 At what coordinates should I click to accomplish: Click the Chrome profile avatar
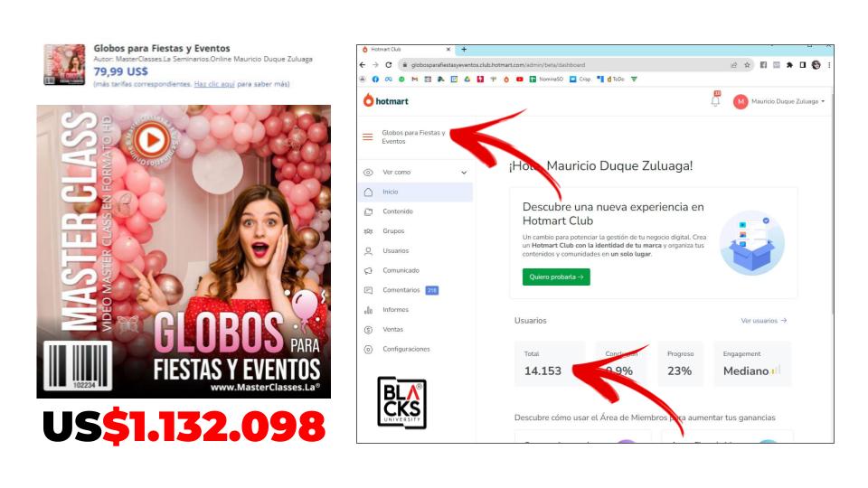click(816, 65)
